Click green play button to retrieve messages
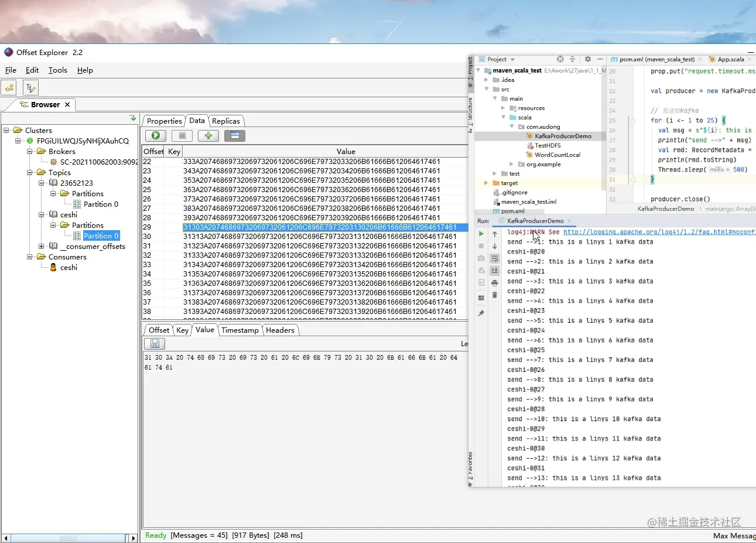This screenshot has width=756, height=543. 156,135
